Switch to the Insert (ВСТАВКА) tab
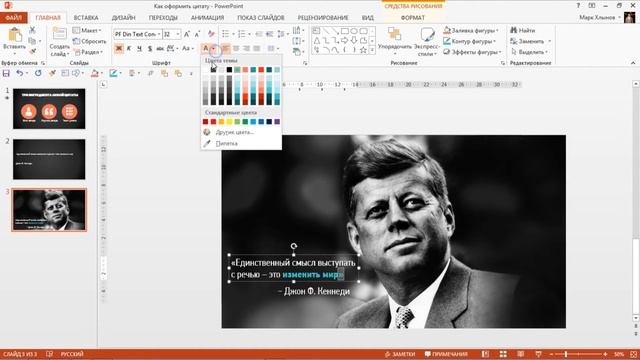Viewport: 640px width, 360px height. [x=86, y=18]
